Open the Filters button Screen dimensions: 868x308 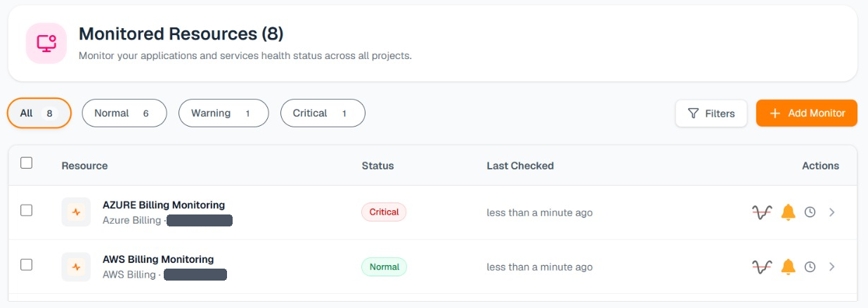coord(711,113)
